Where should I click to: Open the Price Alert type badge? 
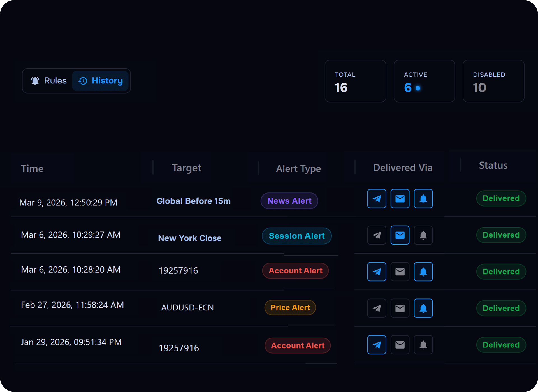point(290,307)
